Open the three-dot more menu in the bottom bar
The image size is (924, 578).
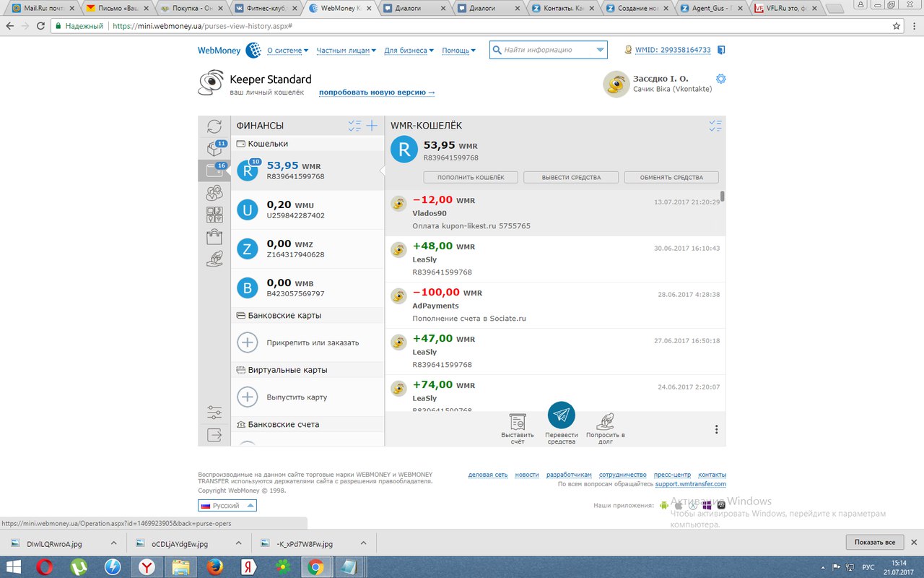tap(716, 429)
